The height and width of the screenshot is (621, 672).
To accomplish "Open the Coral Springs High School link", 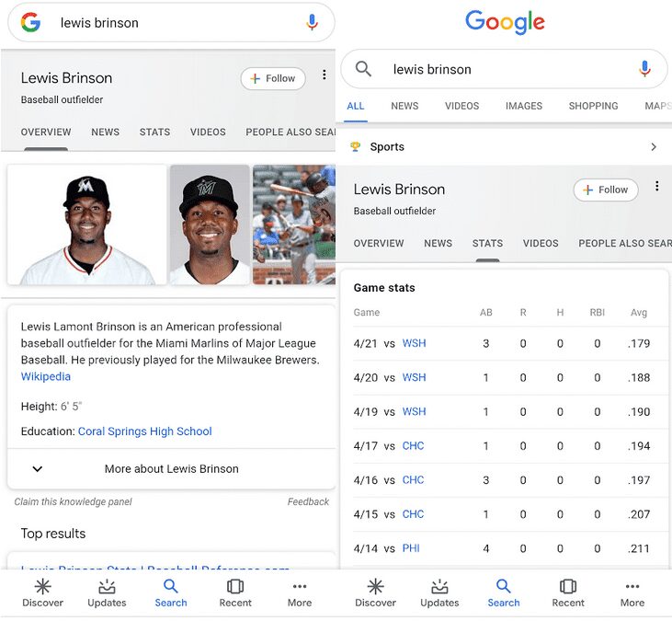I will click(144, 431).
